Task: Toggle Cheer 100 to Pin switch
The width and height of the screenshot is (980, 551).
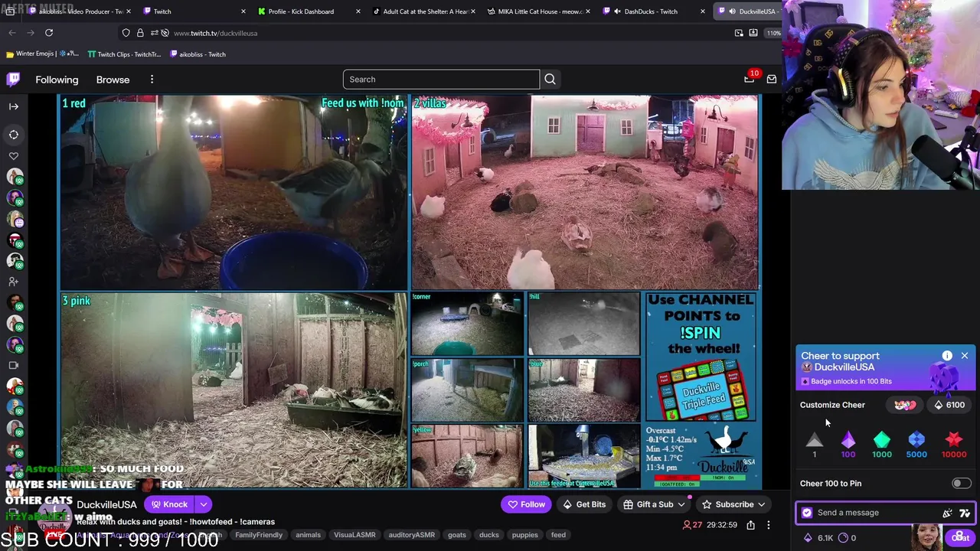Action: click(962, 484)
